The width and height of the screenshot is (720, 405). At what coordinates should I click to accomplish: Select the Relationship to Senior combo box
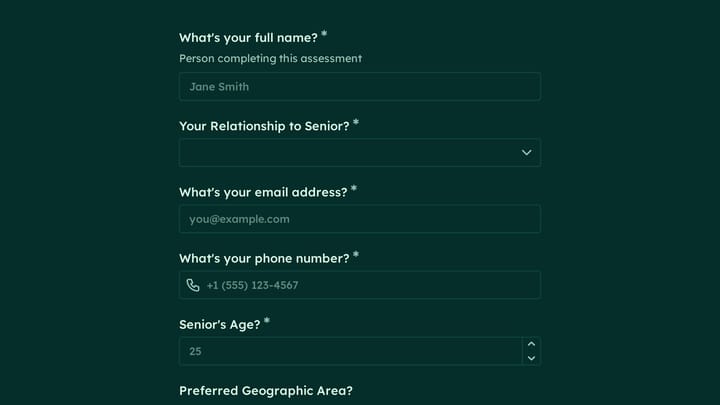point(360,152)
